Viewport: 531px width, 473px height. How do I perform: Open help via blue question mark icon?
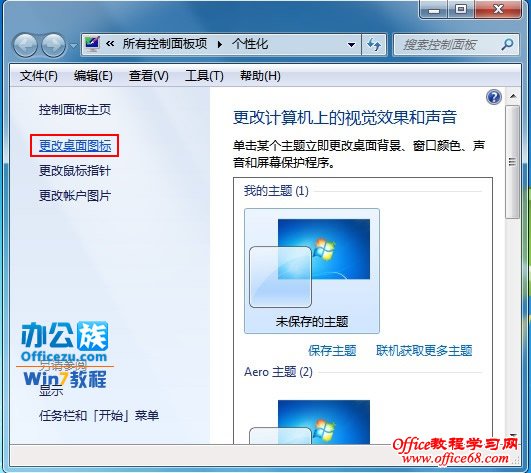click(494, 97)
